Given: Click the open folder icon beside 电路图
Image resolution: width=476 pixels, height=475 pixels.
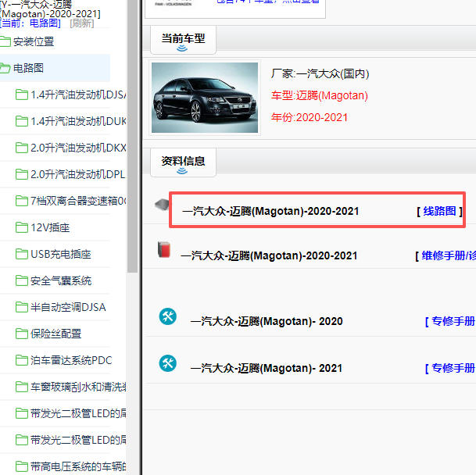Looking at the screenshot, I should click(5, 68).
